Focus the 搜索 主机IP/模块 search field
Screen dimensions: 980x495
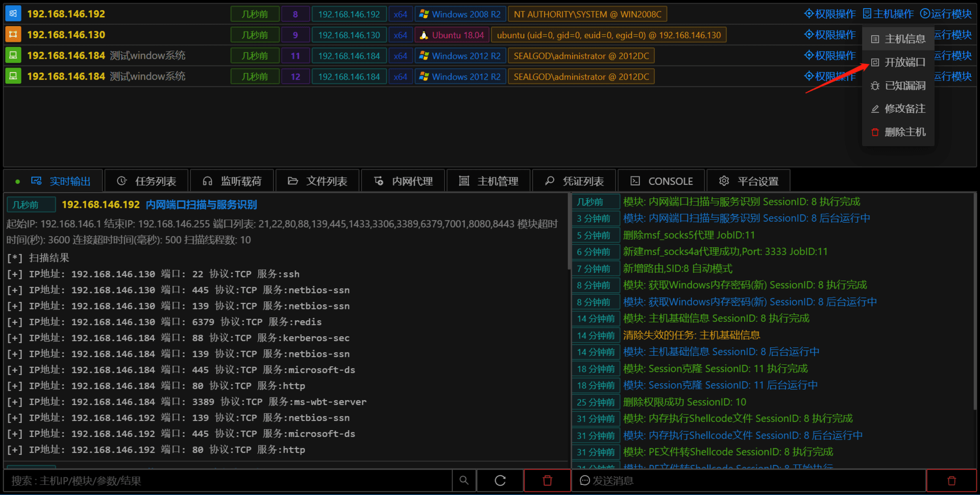pyautogui.click(x=228, y=481)
